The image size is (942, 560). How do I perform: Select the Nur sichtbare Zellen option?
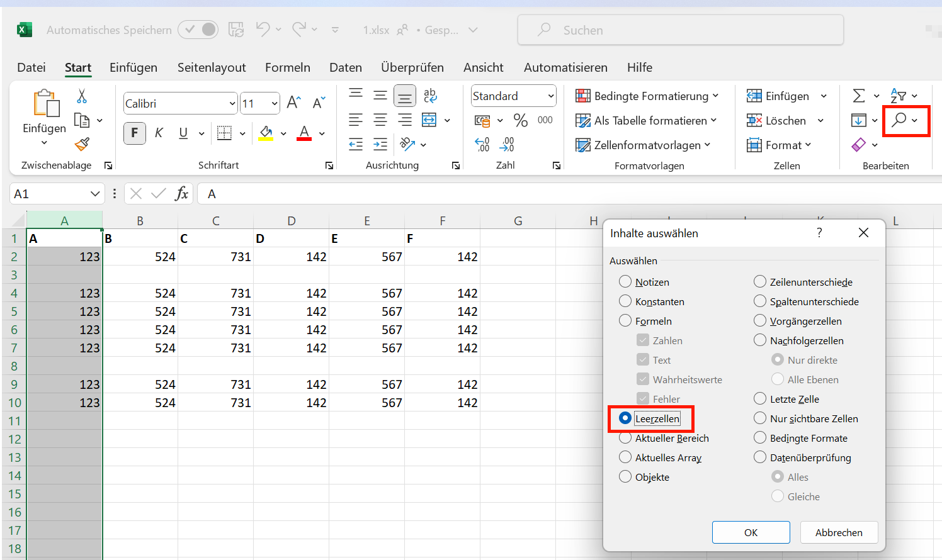coord(760,418)
